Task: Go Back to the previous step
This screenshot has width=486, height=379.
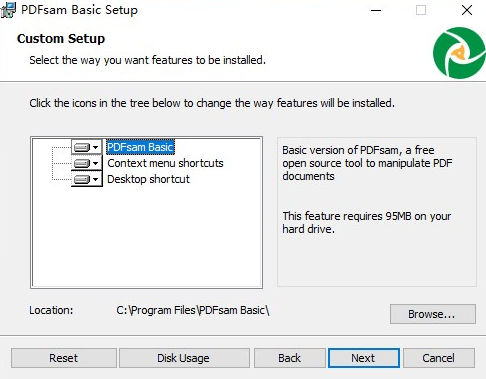Action: [x=289, y=358]
